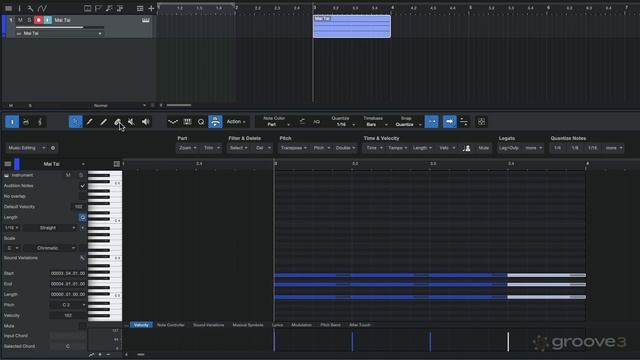Switch to the Note Controller tab
Image resolution: width=640 pixels, height=360 pixels.
tap(171, 325)
